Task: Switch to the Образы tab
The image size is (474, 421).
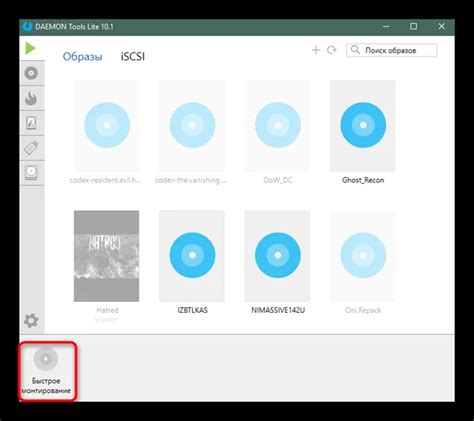Action: click(82, 56)
